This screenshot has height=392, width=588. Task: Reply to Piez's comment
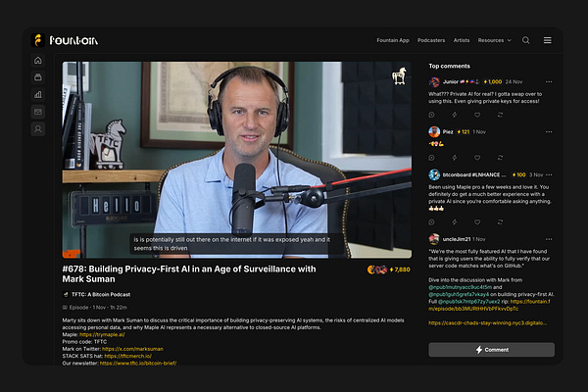coord(431,158)
